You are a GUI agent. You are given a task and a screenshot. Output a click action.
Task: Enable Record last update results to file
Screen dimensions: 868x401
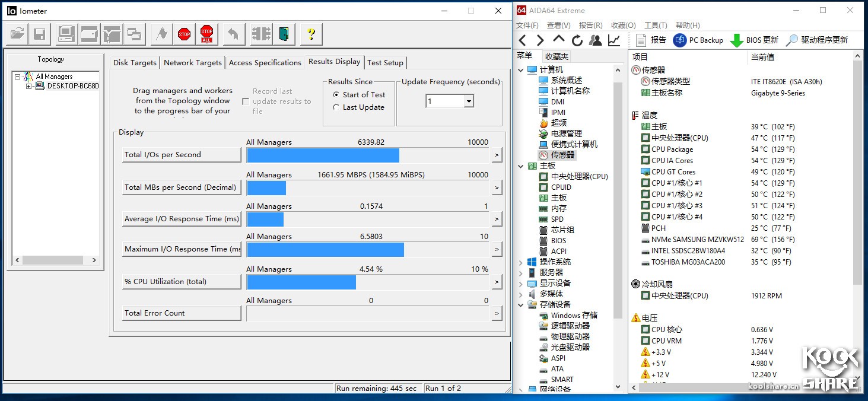[x=246, y=101]
